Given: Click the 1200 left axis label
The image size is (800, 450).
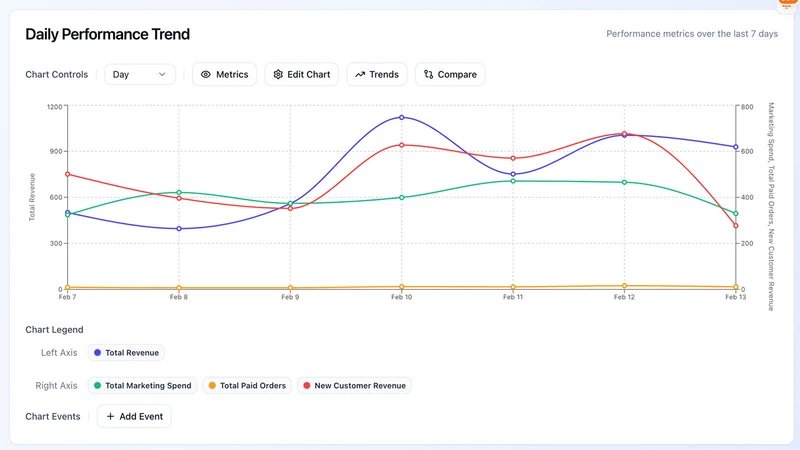Looking at the screenshot, I should click(x=54, y=107).
